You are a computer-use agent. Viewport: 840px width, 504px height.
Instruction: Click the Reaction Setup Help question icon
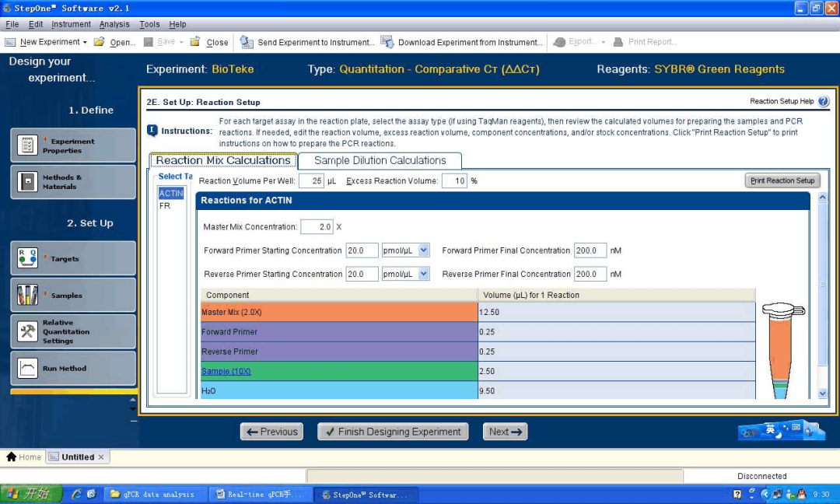(823, 101)
